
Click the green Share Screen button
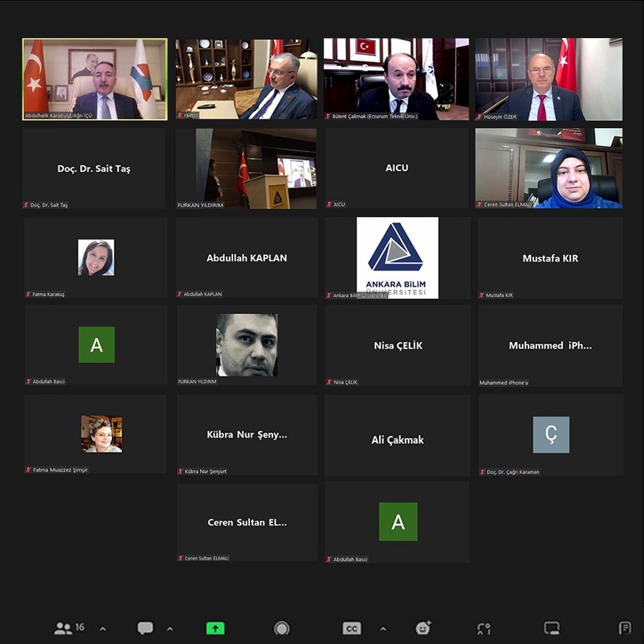point(215,628)
